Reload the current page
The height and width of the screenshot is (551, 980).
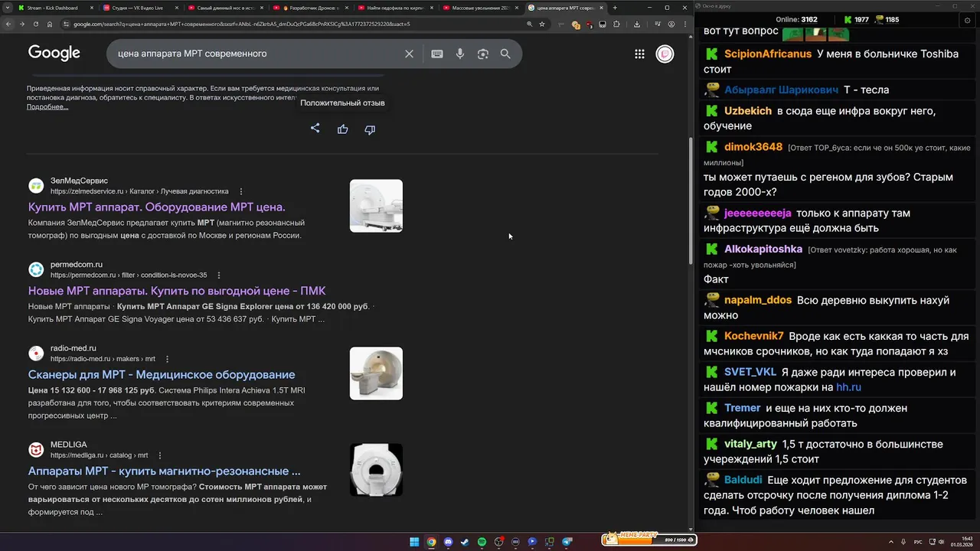tap(35, 24)
